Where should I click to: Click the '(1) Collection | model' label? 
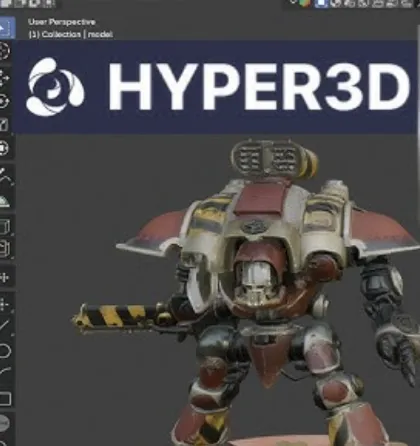click(71, 34)
